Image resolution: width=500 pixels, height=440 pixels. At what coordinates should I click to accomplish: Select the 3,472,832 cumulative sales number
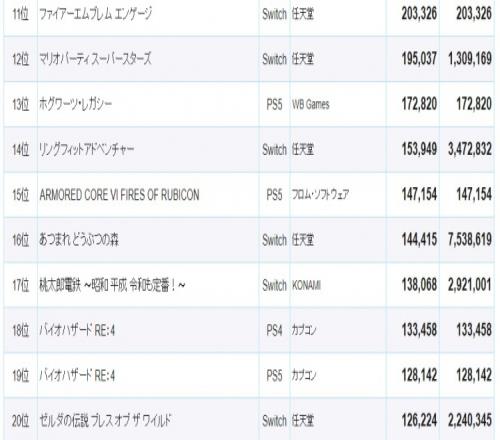(x=470, y=149)
